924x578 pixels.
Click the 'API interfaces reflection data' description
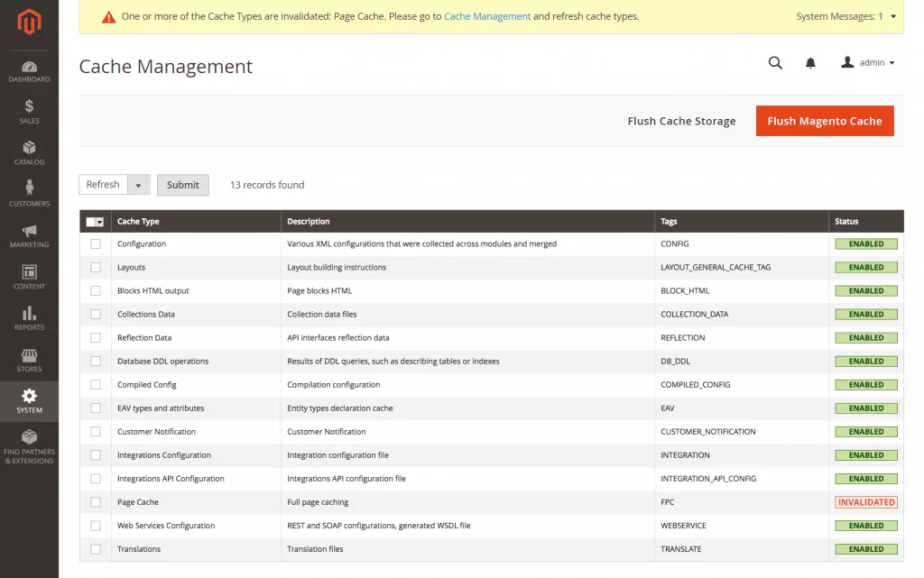(338, 338)
